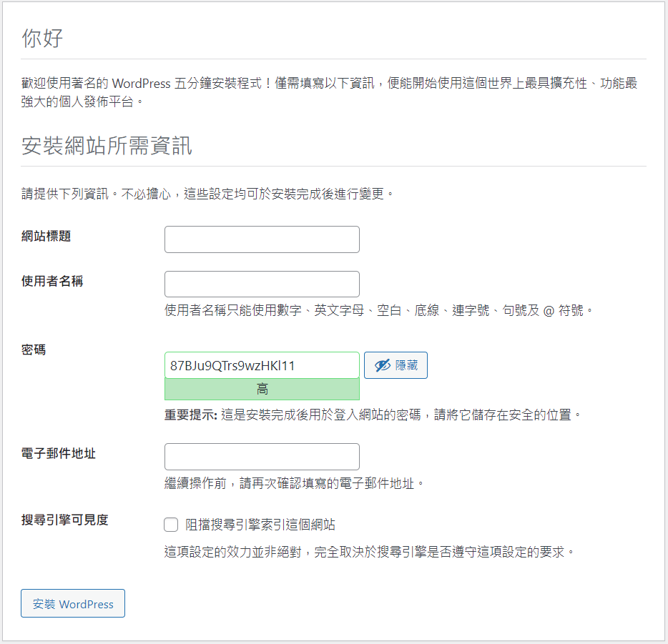Click the 密碼 field label
Viewport: 668px width, 644px height.
point(34,350)
